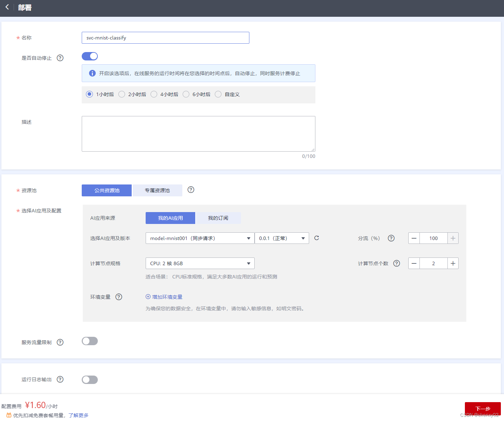The height and width of the screenshot is (421, 504).
Task: Click the 下一步 button
Action: (483, 409)
